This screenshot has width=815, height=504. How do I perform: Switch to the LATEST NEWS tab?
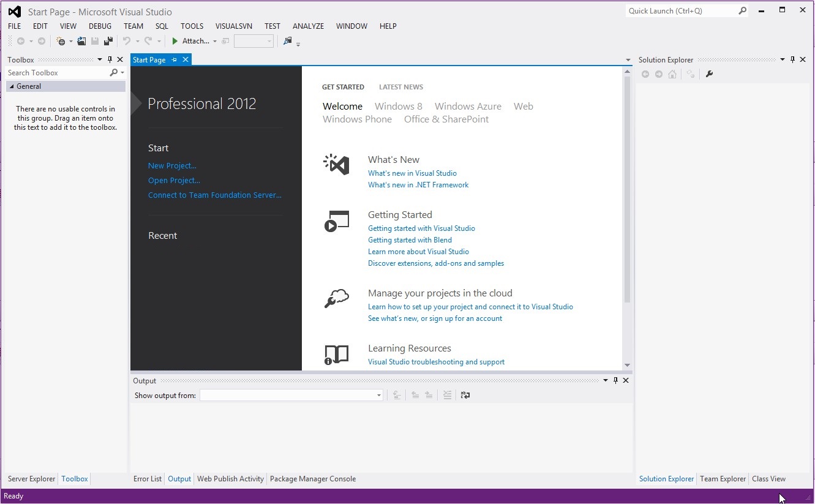(x=400, y=86)
